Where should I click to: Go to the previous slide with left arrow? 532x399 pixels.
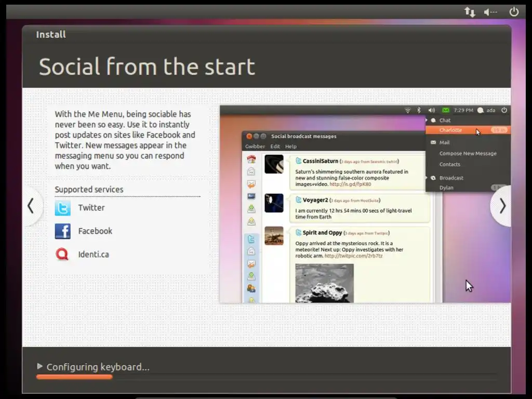click(31, 206)
